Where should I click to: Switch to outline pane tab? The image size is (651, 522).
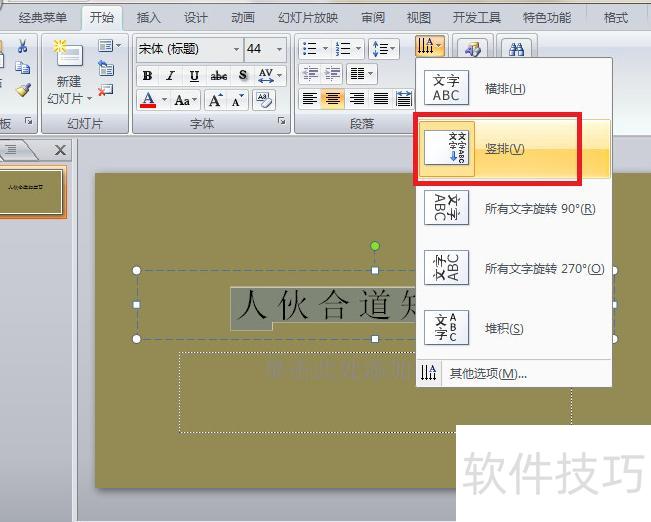click(12, 149)
